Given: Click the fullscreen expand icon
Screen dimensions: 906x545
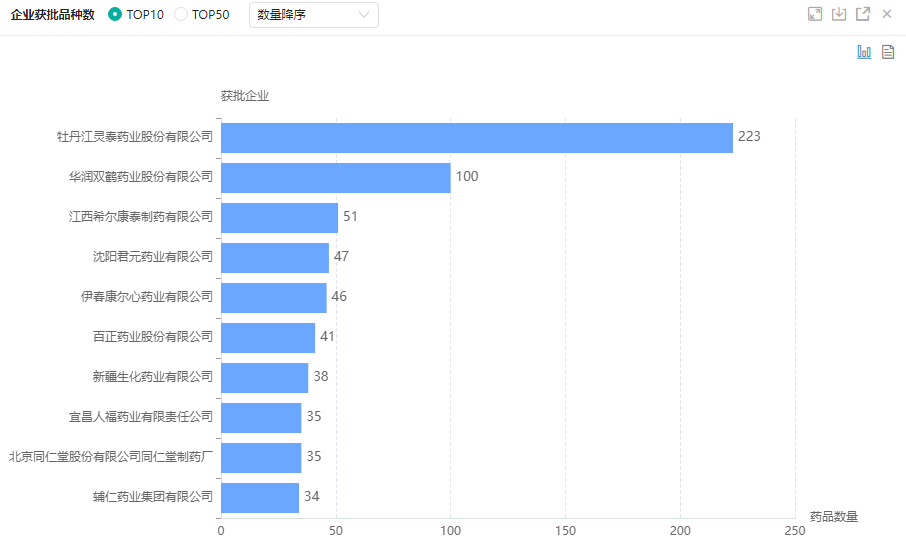Looking at the screenshot, I should coord(815,14).
